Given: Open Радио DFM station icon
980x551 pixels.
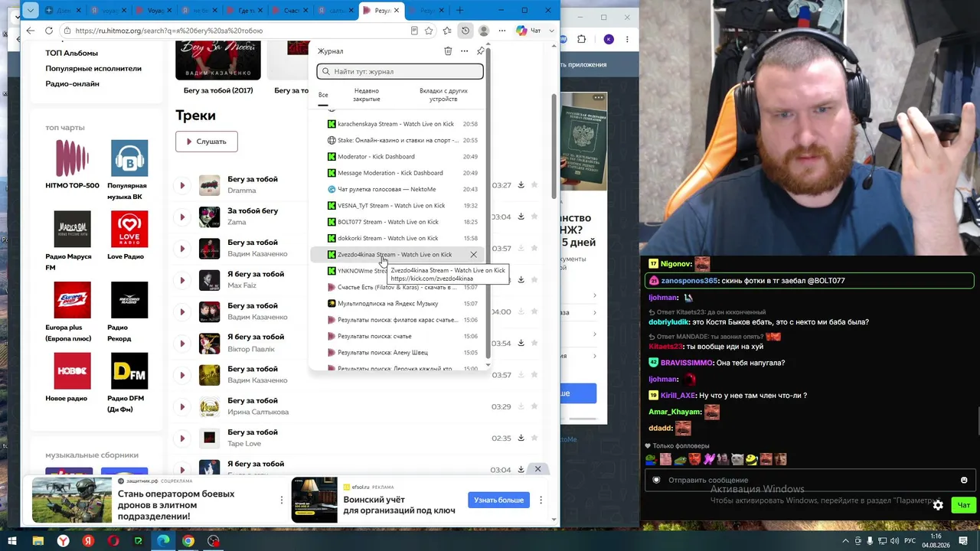Looking at the screenshot, I should tap(129, 370).
